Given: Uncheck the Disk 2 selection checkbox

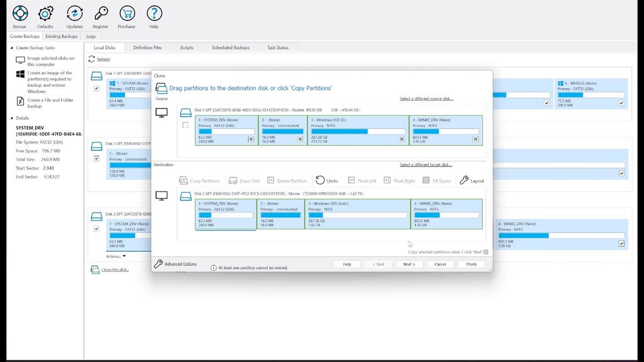Looking at the screenshot, I should click(x=97, y=158).
